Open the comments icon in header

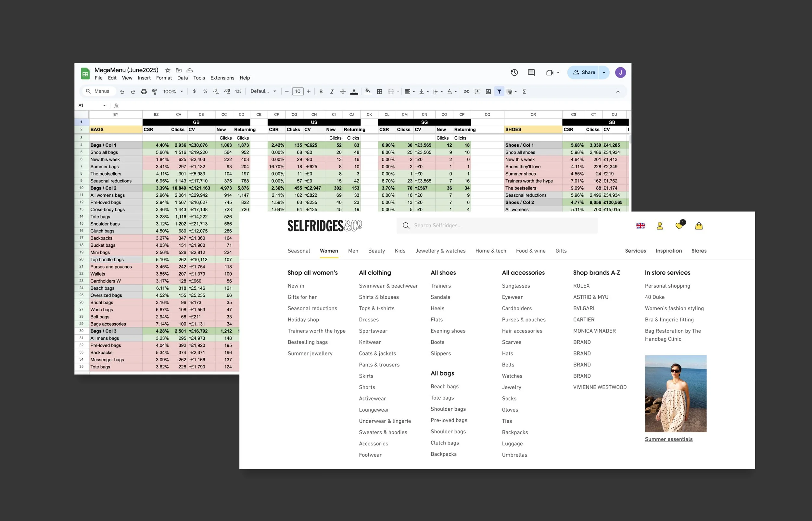tap(531, 72)
